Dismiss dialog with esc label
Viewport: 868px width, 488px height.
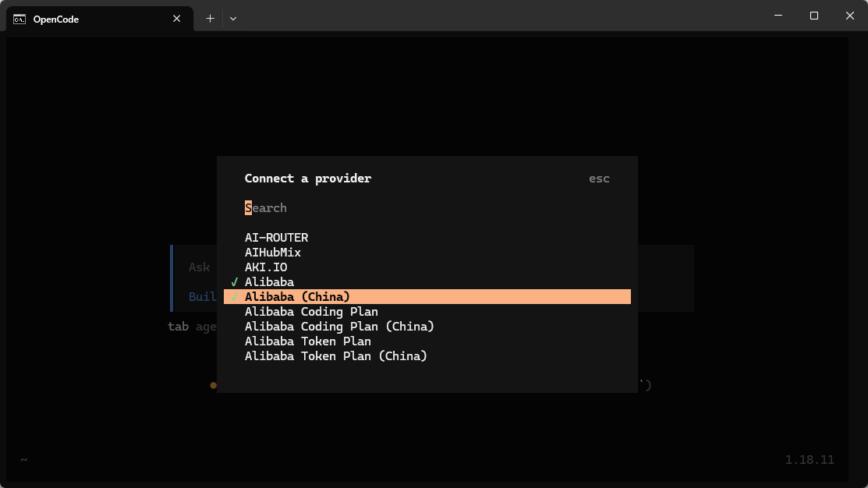coord(599,179)
